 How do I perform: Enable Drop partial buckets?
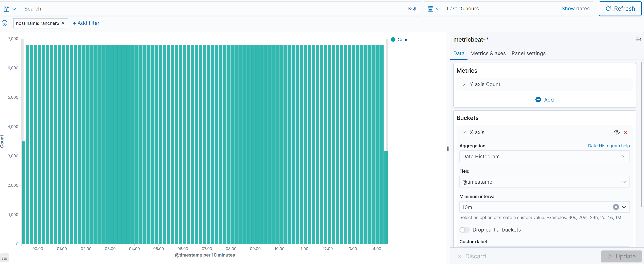(464, 229)
